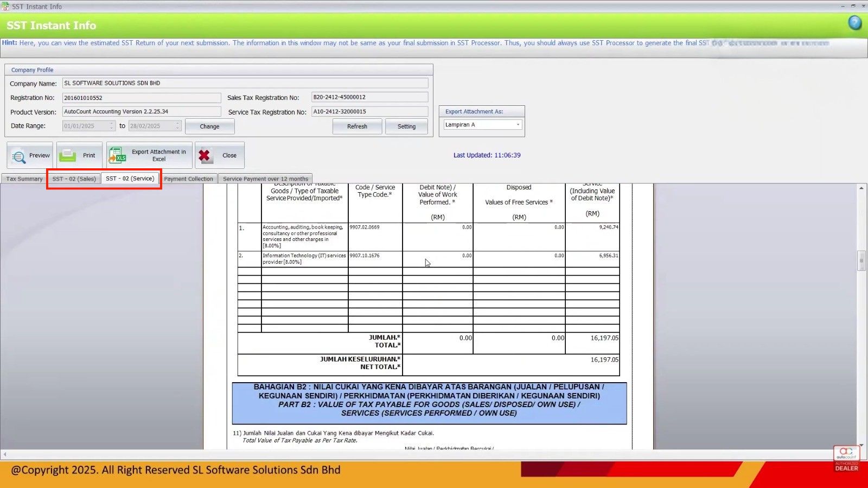Image resolution: width=868 pixels, height=488 pixels.
Task: Click the green printer Print icon
Action: 68,156
